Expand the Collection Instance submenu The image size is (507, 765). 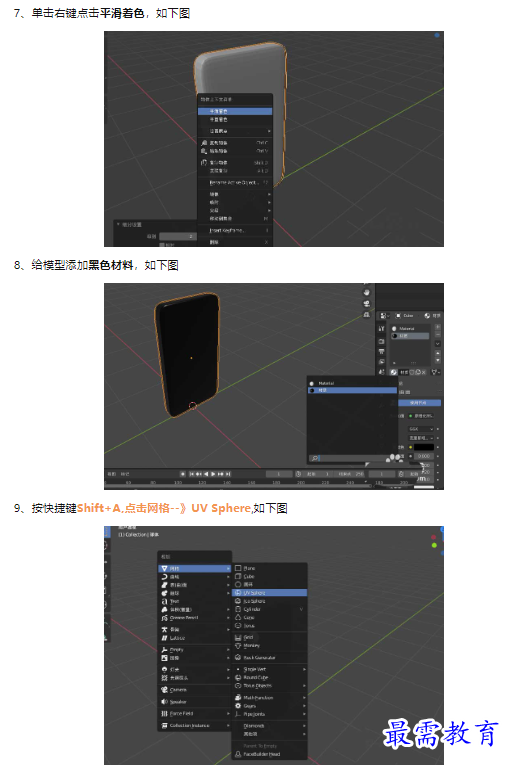coord(195,725)
